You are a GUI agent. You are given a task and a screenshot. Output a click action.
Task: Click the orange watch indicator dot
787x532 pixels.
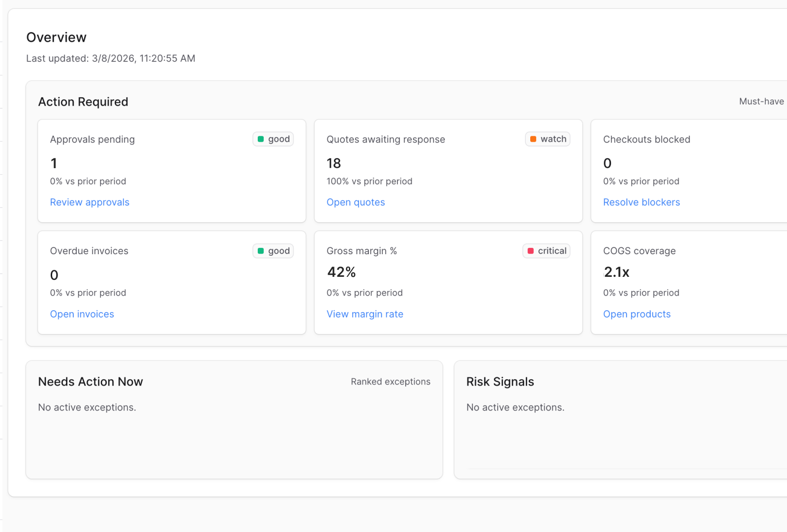click(x=533, y=139)
